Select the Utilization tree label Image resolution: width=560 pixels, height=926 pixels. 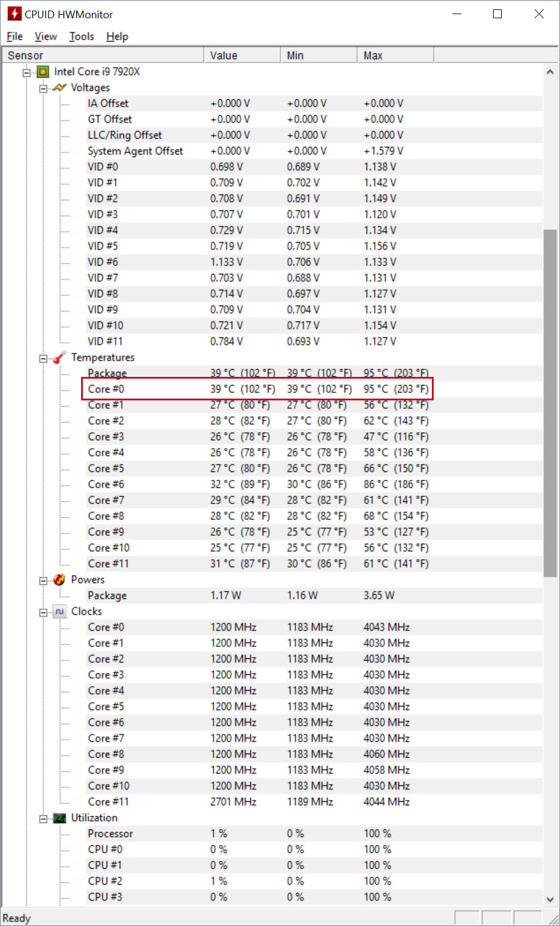point(94,818)
